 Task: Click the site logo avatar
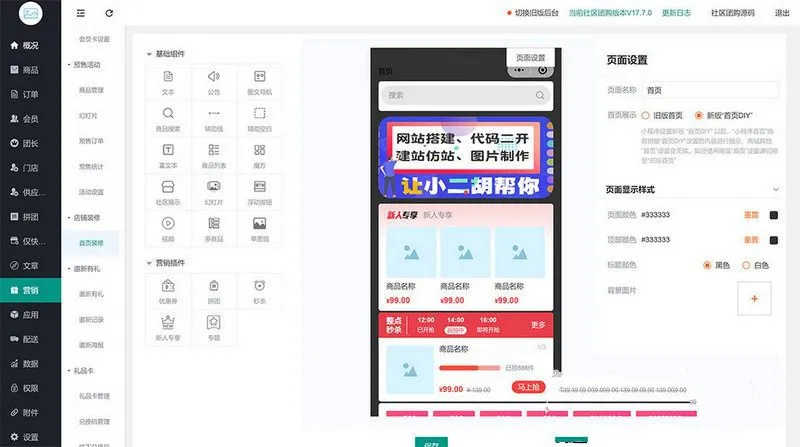coord(31,13)
